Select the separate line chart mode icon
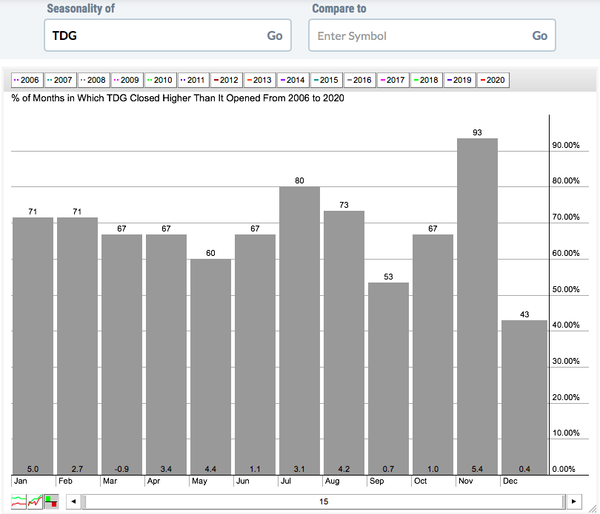The width and height of the screenshot is (600, 514). click(x=18, y=501)
